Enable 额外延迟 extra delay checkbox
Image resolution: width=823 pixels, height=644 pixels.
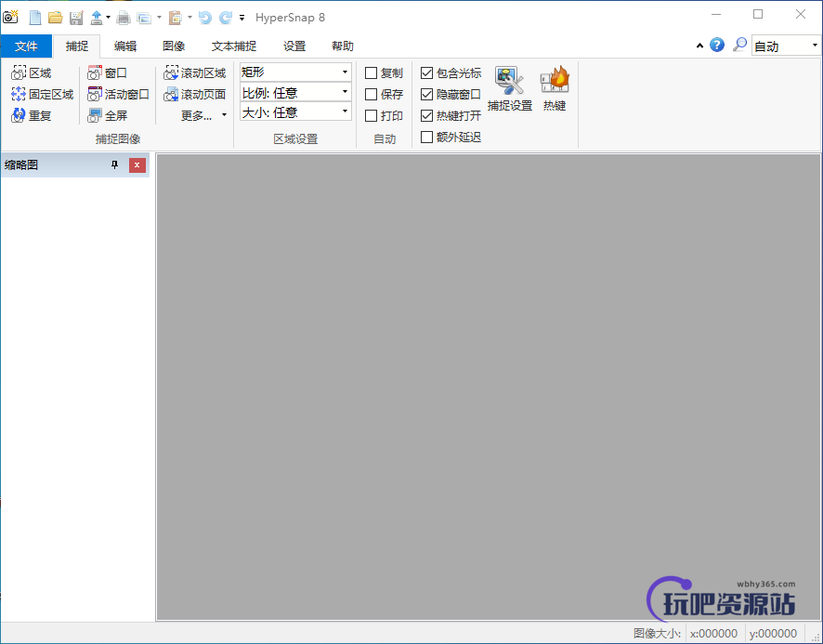426,138
